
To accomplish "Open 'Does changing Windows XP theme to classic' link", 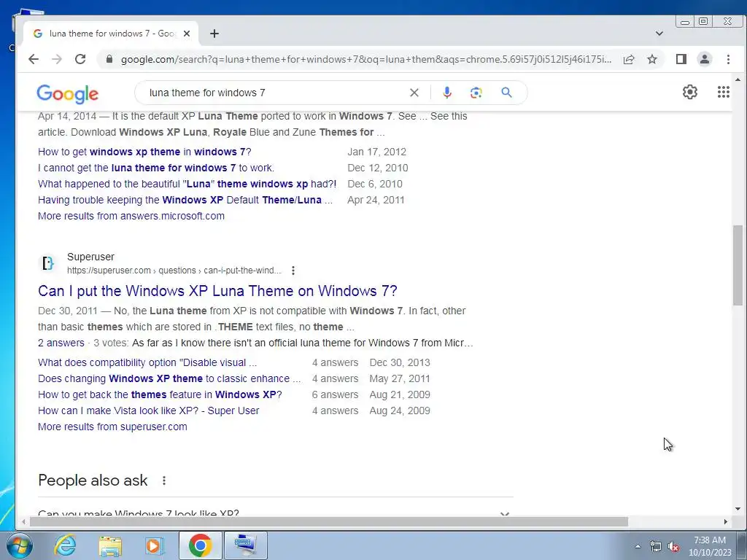I will 169,378.
